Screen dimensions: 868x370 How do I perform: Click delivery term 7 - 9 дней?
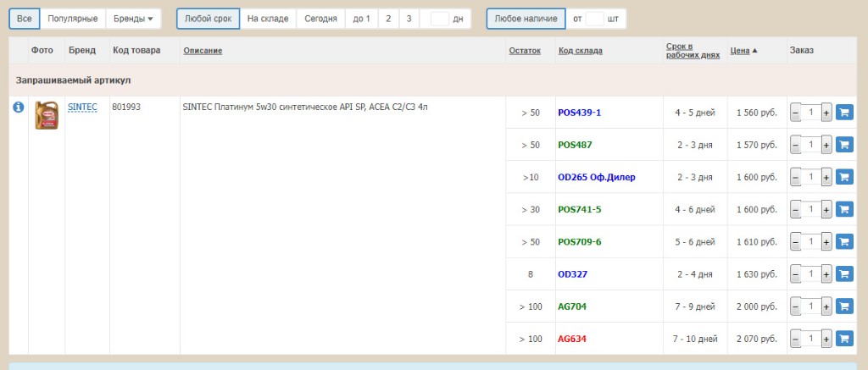coord(695,306)
